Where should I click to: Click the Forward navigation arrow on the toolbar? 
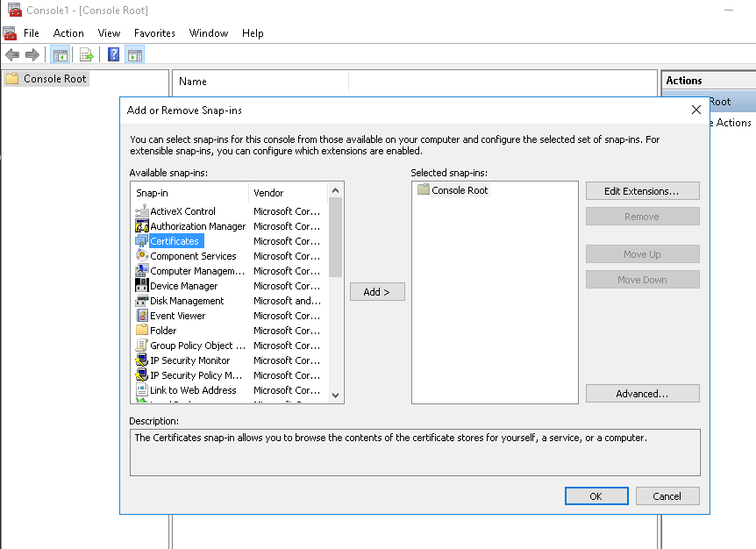(32, 53)
